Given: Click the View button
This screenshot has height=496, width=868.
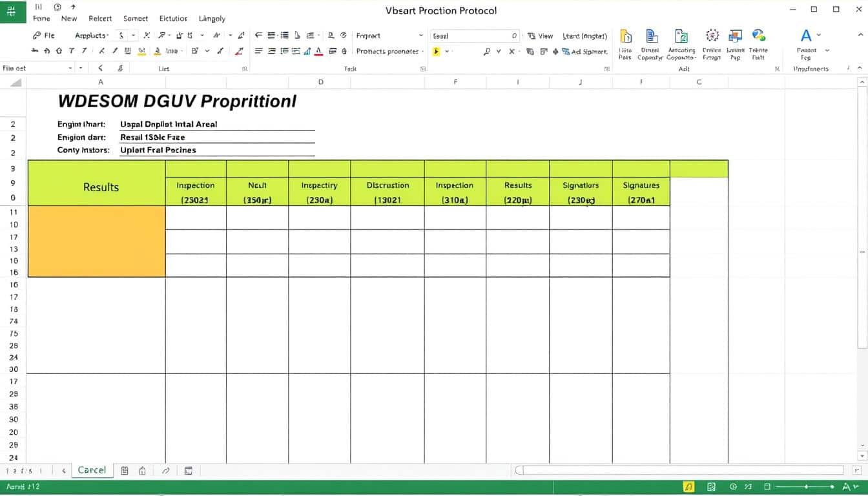Looking at the screenshot, I should tap(541, 36).
